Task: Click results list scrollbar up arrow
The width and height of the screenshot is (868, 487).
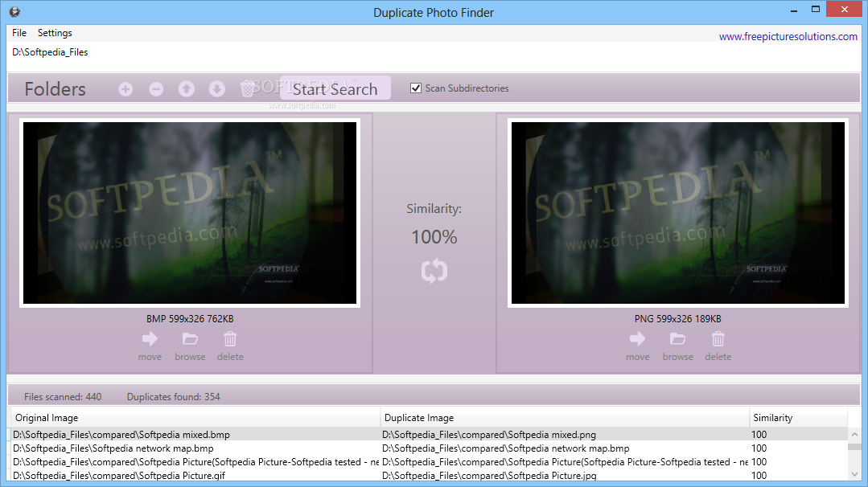Action: (854, 435)
